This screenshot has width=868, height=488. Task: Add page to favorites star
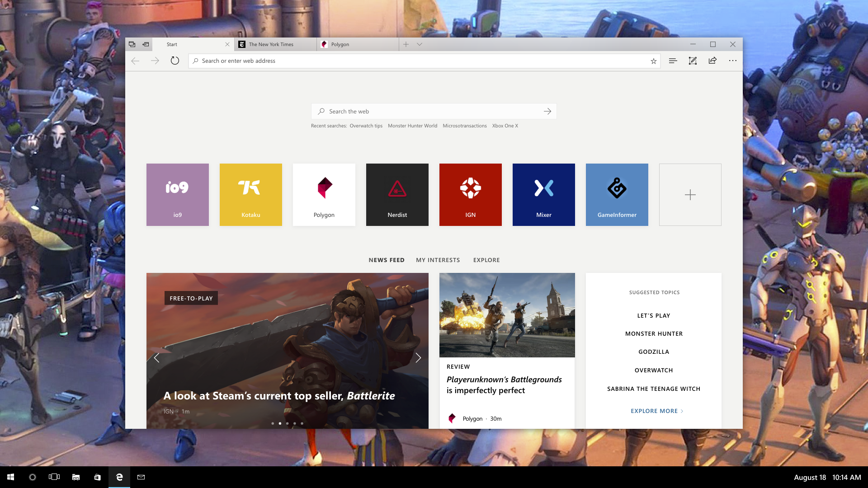point(653,61)
